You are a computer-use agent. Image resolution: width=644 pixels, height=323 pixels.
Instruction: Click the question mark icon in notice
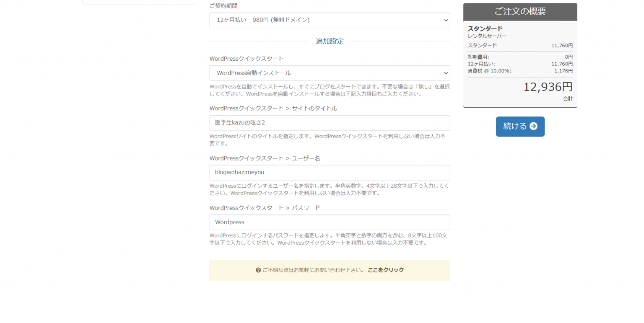coord(258,270)
